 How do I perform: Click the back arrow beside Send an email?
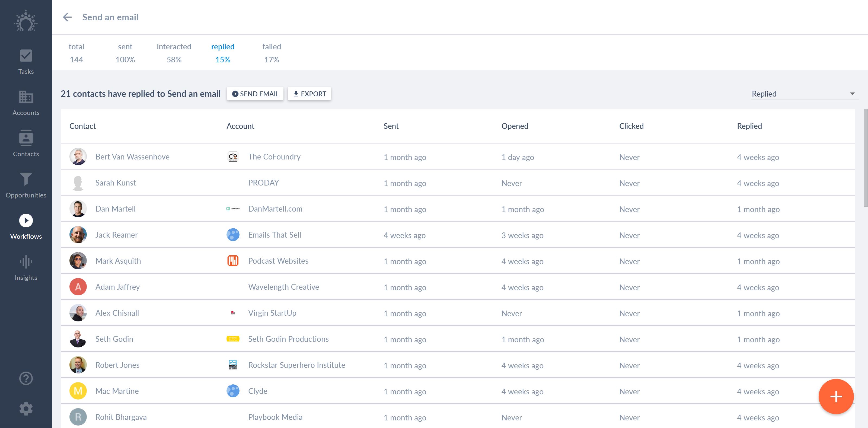[x=67, y=17]
